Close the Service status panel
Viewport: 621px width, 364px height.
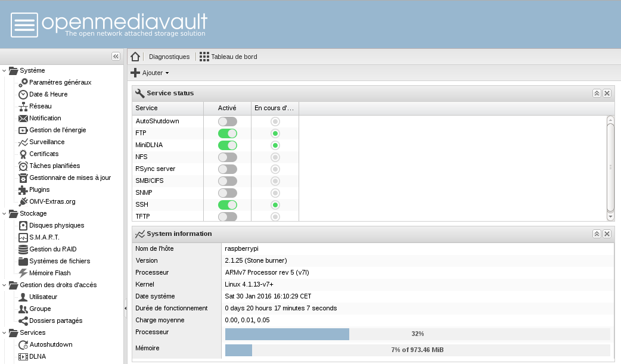(x=607, y=93)
